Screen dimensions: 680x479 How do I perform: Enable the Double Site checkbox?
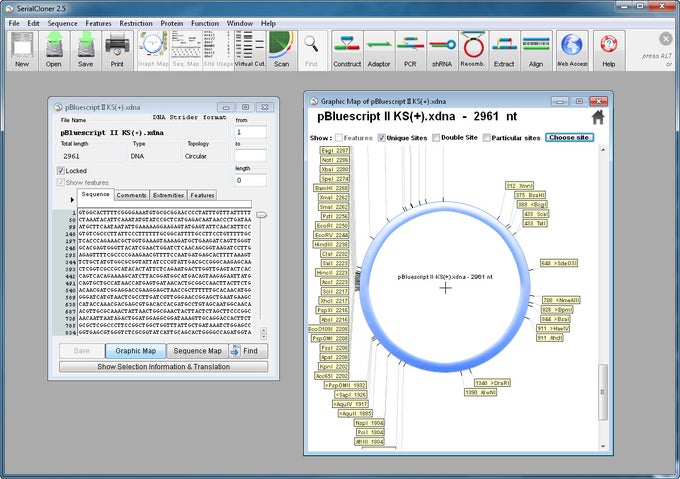click(x=436, y=138)
